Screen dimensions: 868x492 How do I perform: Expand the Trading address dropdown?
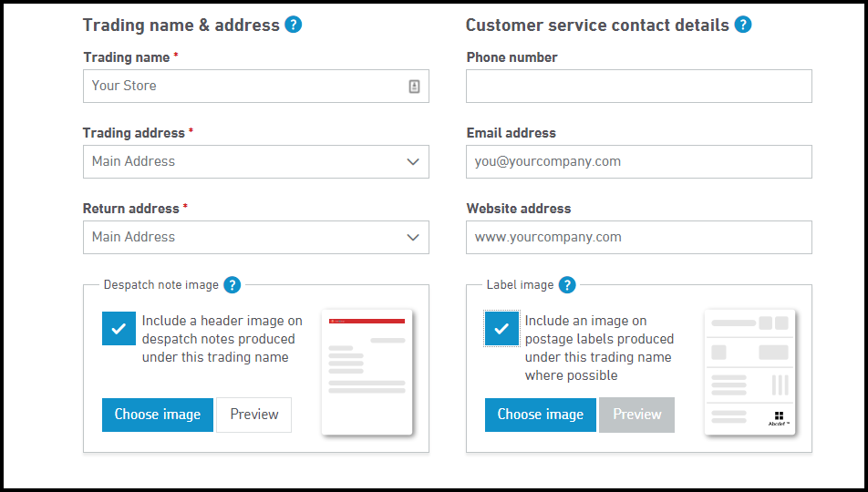(x=255, y=161)
